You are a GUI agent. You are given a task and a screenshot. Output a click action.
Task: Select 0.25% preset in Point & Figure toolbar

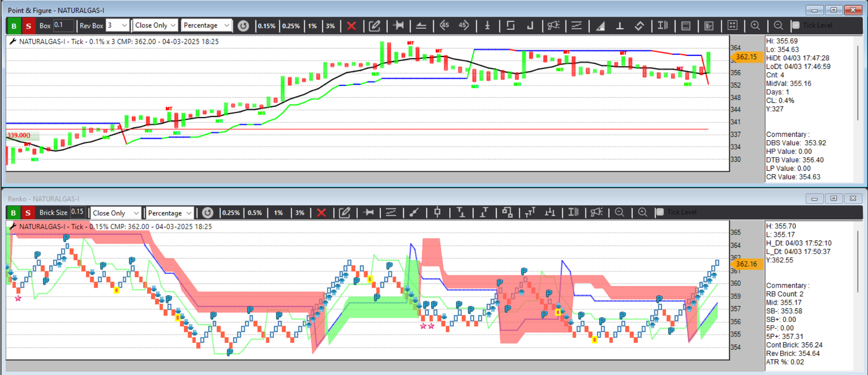(291, 26)
